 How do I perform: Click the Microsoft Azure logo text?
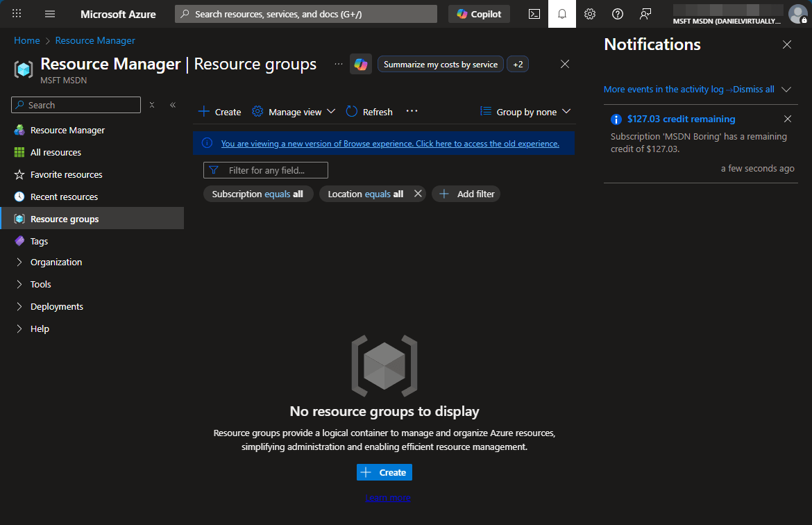click(x=118, y=14)
